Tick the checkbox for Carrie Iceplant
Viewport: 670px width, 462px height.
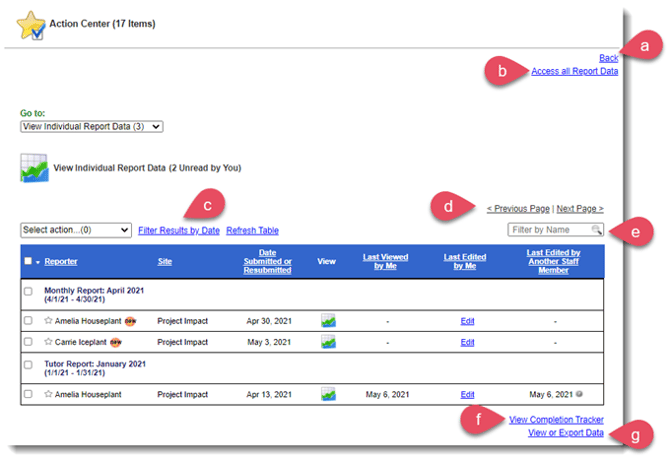[x=28, y=342]
